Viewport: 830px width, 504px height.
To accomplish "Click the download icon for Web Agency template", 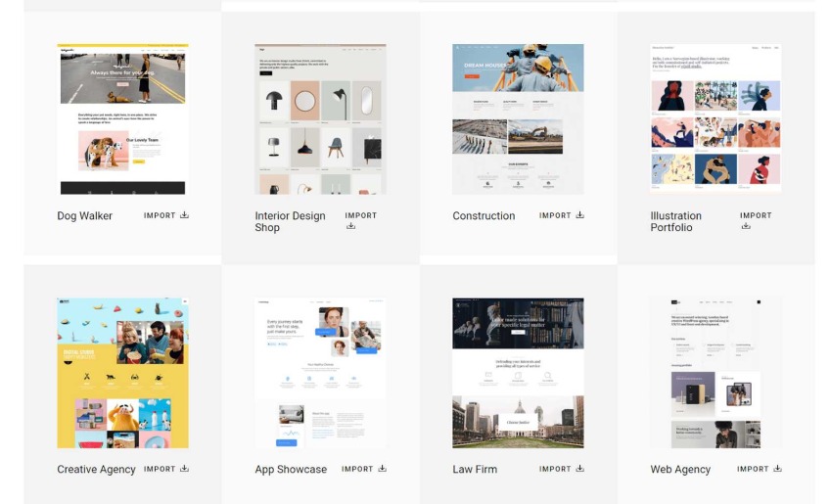I will tap(777, 469).
